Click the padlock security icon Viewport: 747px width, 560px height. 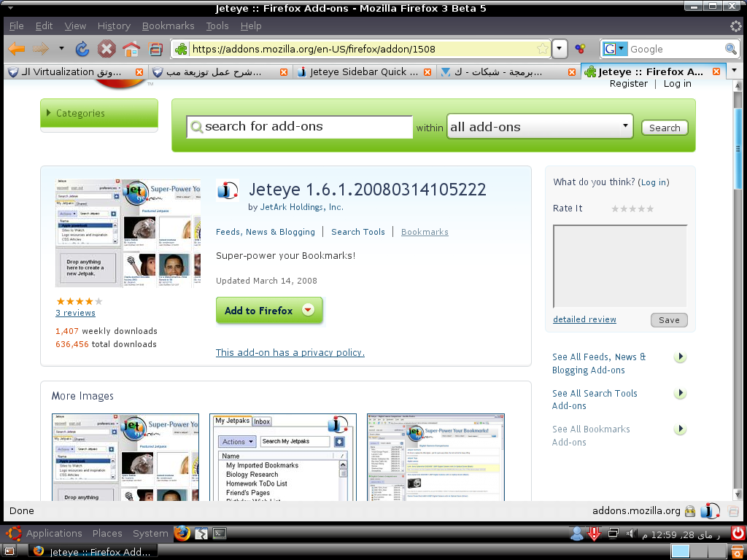point(689,511)
